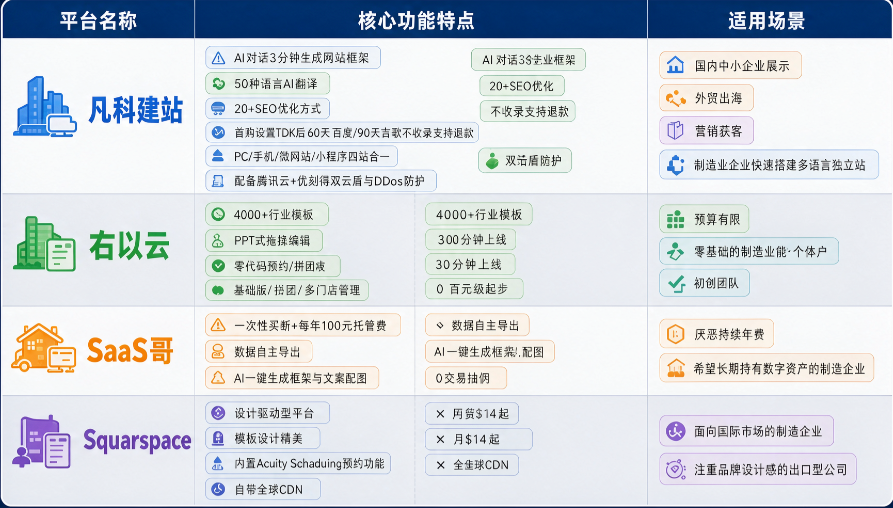Click the green building logo of 右以云
The width and height of the screenshot is (893, 508).
[x=44, y=244]
